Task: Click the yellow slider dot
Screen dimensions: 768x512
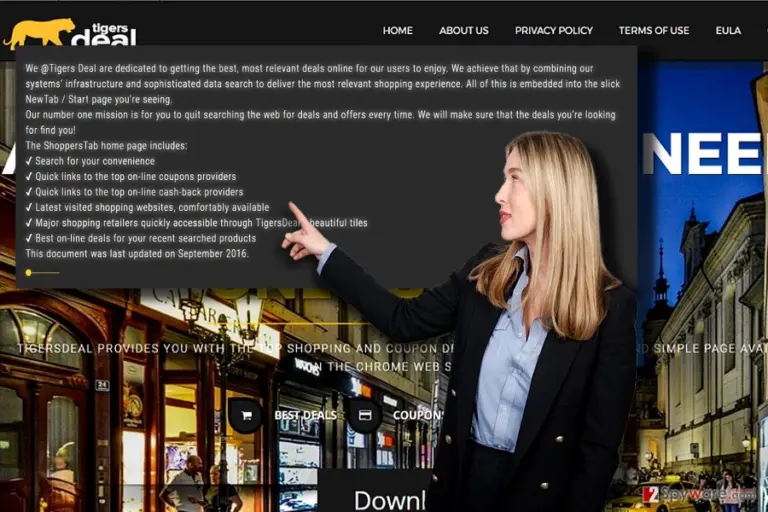Action: 28,272
